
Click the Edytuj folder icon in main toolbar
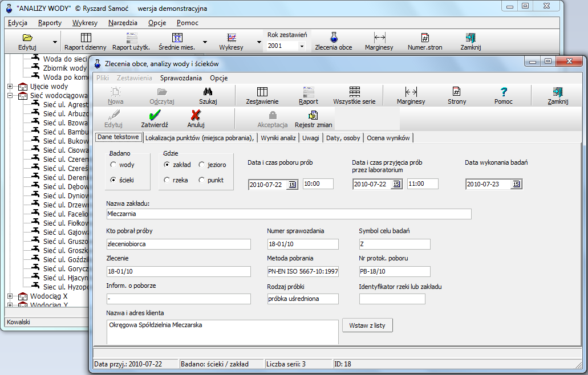point(27,38)
